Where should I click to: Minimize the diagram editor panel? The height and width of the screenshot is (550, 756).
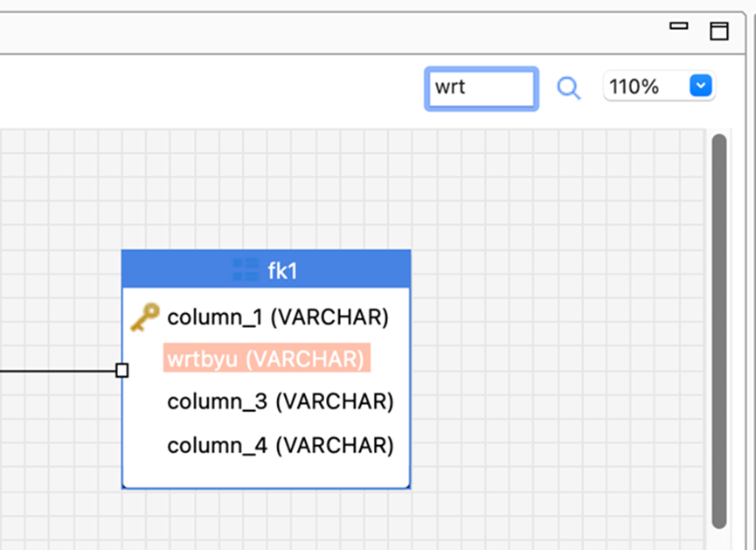pos(679,26)
